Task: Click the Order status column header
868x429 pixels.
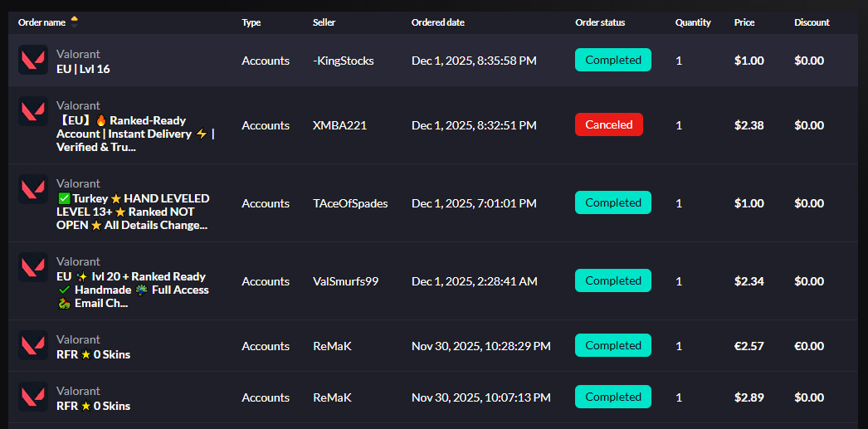Action: coord(600,22)
